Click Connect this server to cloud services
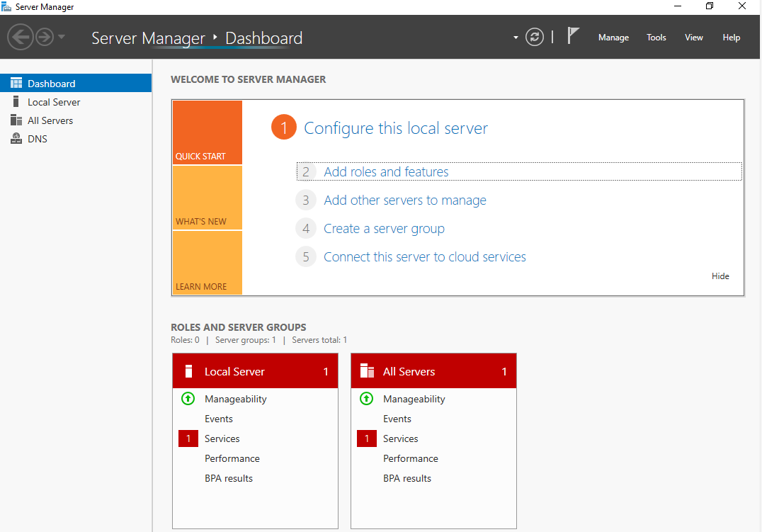This screenshot has width=762, height=532. (425, 256)
